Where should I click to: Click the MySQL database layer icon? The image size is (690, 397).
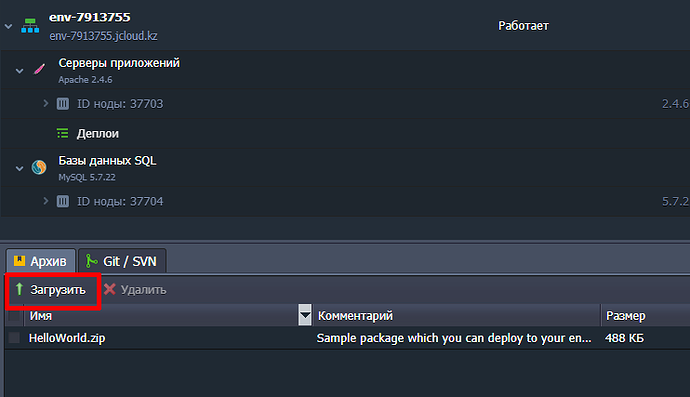tap(39, 167)
